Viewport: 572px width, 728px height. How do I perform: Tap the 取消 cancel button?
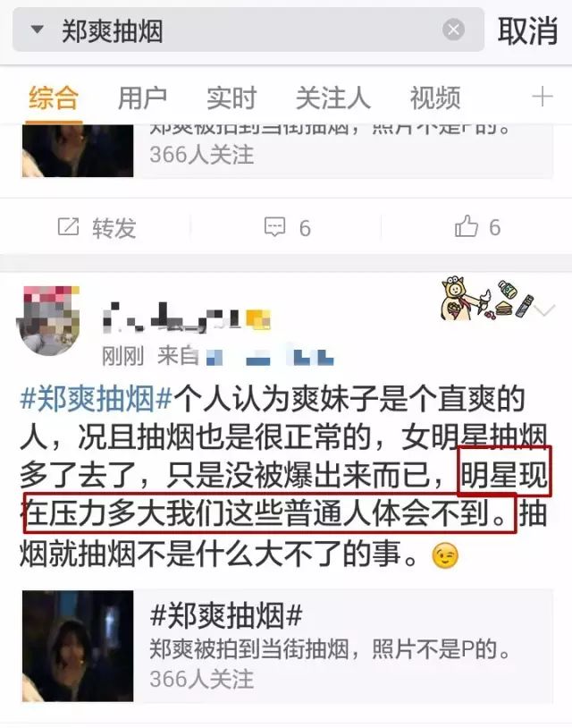tap(527, 30)
